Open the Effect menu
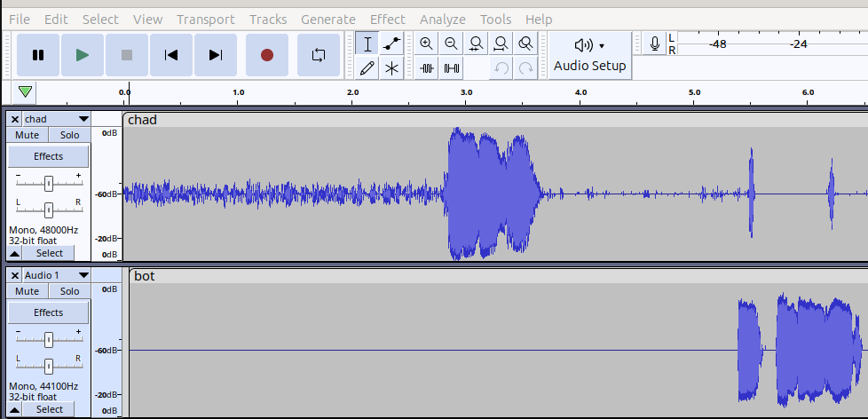 pos(387,19)
